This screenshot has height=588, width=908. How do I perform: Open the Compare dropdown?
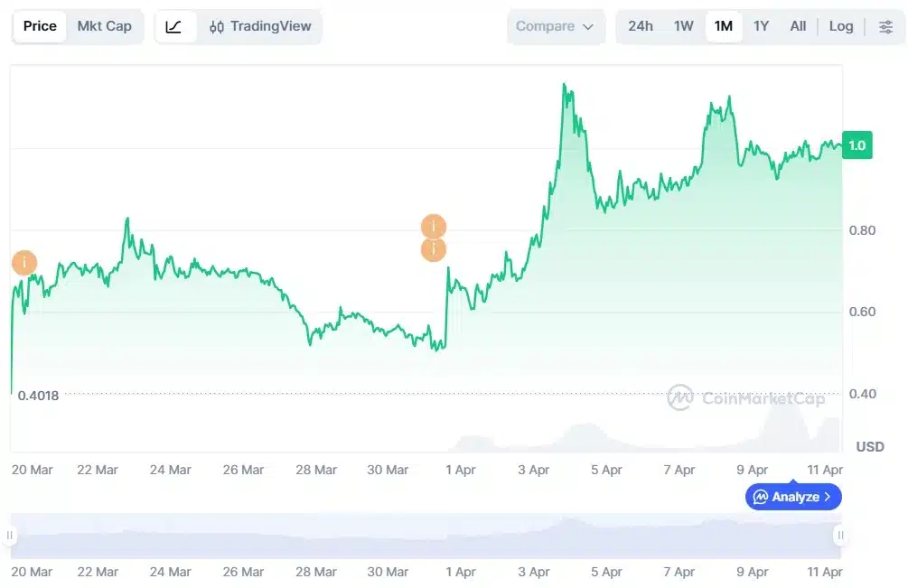(x=555, y=27)
